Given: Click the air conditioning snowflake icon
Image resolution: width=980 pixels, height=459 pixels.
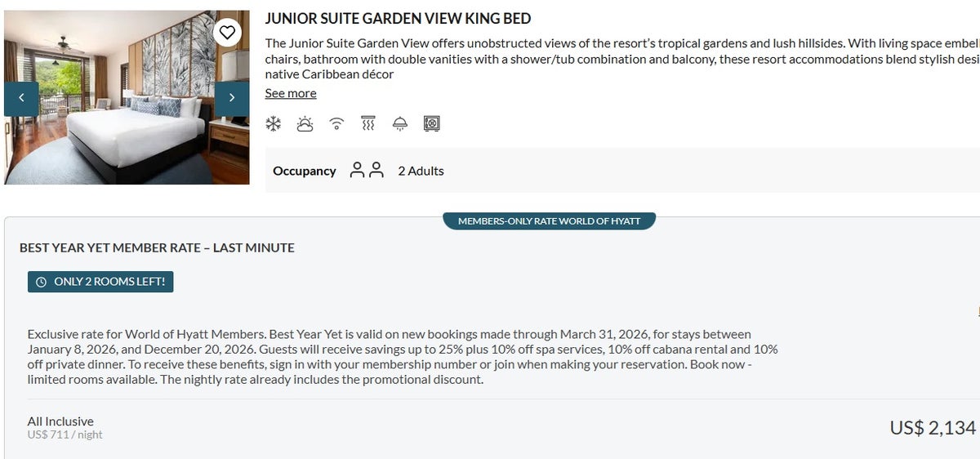Looking at the screenshot, I should [273, 124].
